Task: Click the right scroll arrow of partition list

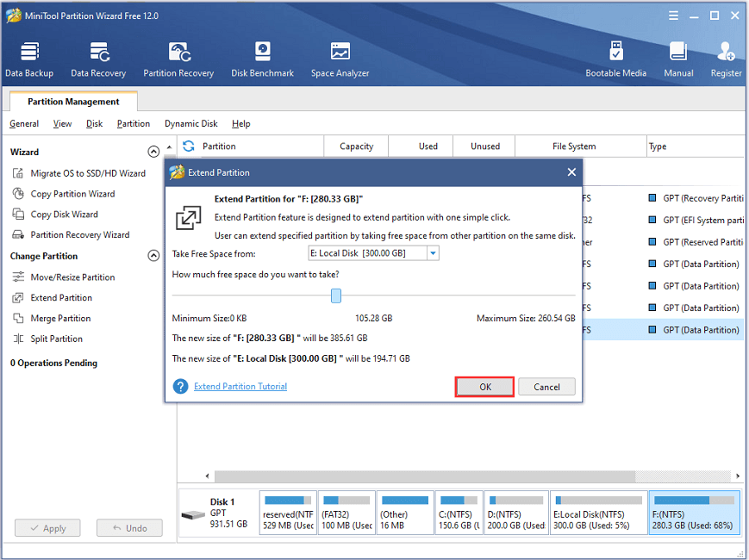Action: [x=738, y=476]
